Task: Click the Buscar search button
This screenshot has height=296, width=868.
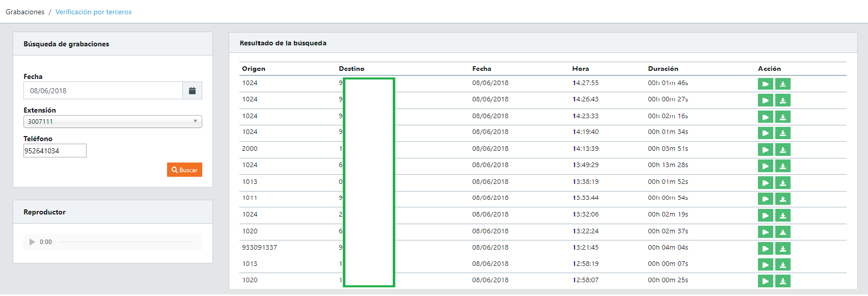Action: point(184,170)
